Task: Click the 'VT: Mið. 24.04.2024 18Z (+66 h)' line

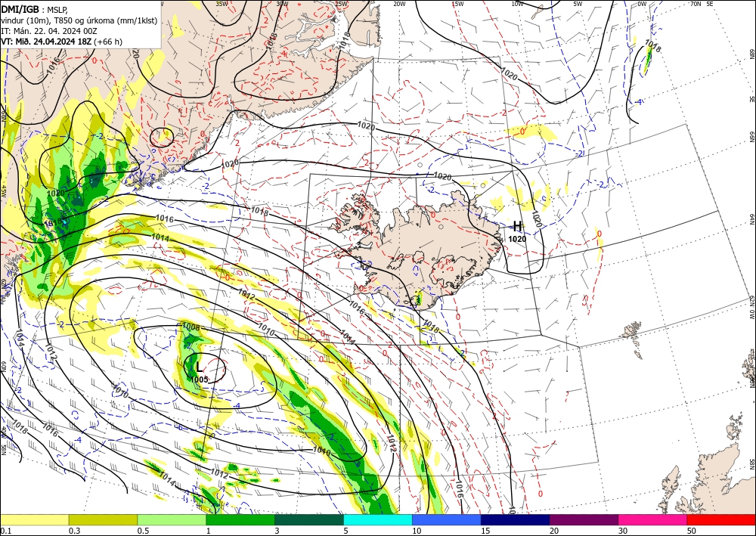Action: point(62,42)
